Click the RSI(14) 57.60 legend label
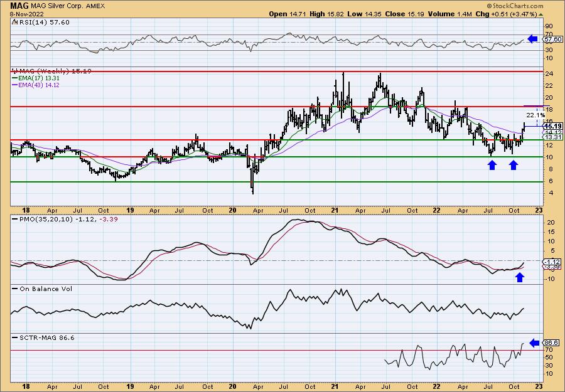Image resolution: width=565 pixels, height=392 pixels. [x=43, y=23]
